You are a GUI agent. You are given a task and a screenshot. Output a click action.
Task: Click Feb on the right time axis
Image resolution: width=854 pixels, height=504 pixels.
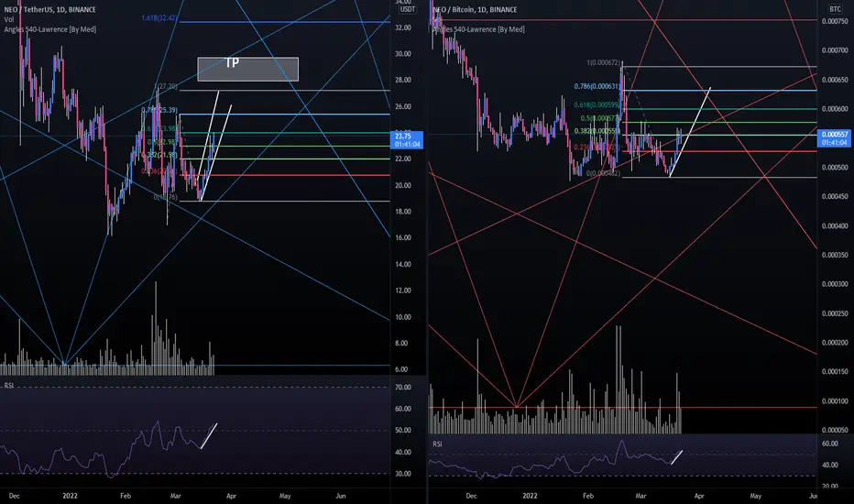(x=587, y=496)
